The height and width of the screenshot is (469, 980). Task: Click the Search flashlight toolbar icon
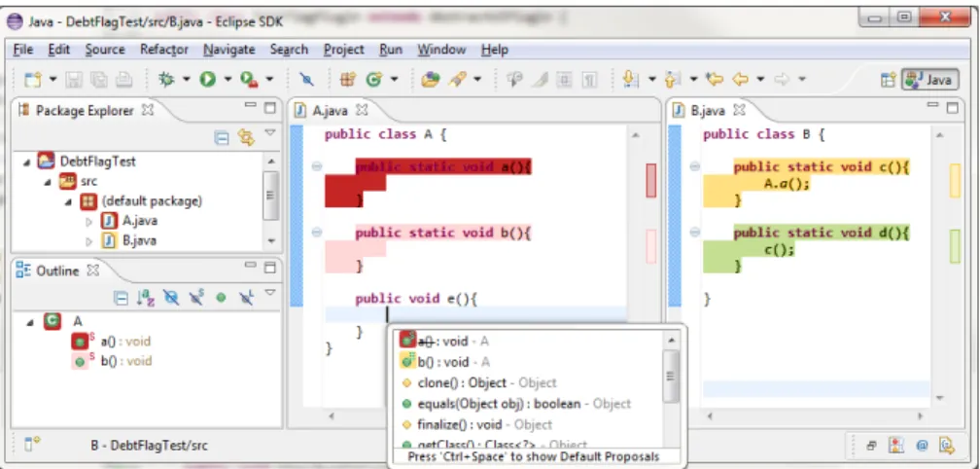(458, 80)
